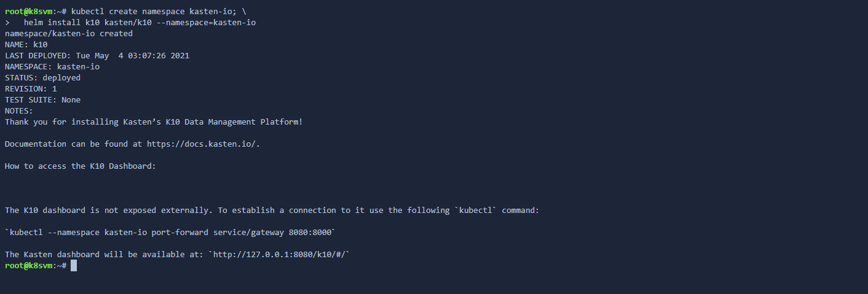The height and width of the screenshot is (294, 868).
Task: Click the kubectl port-forward command line
Action: [170, 232]
